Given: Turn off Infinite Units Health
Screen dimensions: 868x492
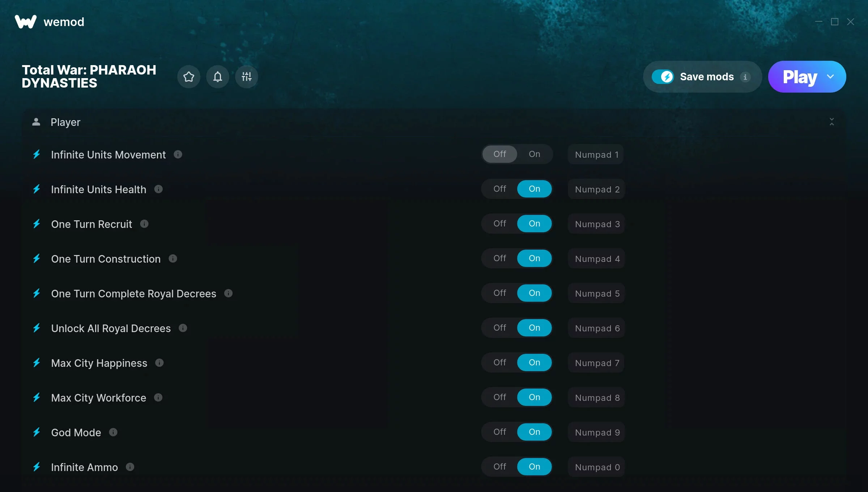Looking at the screenshot, I should tap(500, 189).
